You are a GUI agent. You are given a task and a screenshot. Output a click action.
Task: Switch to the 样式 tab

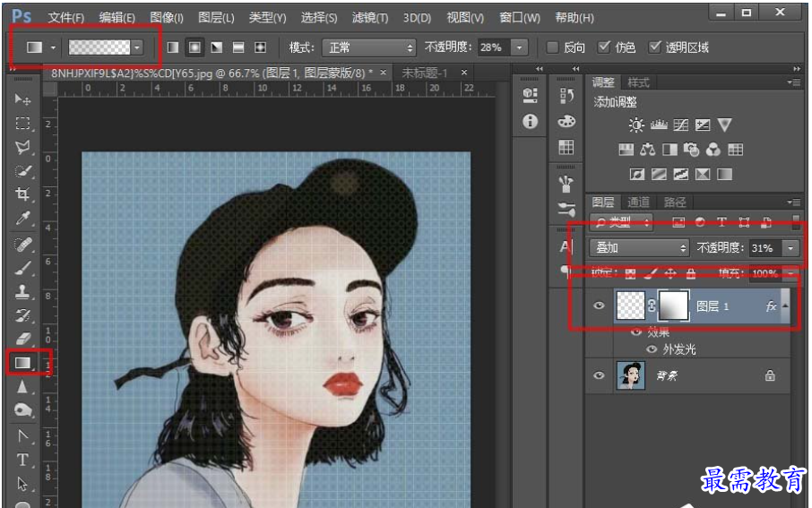638,82
